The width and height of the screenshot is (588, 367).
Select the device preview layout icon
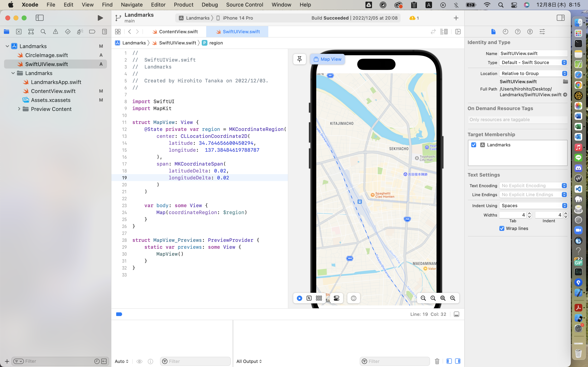tap(319, 298)
